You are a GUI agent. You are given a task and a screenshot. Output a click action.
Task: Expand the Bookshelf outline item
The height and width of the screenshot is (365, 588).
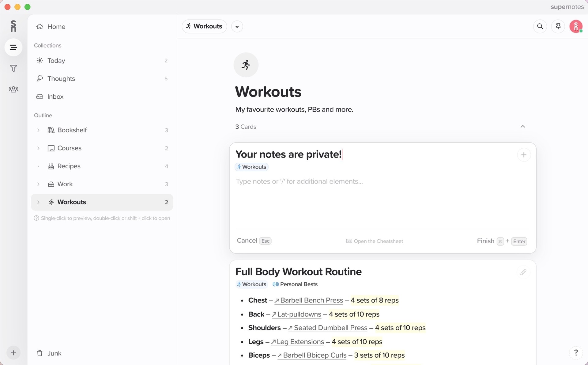(38, 130)
